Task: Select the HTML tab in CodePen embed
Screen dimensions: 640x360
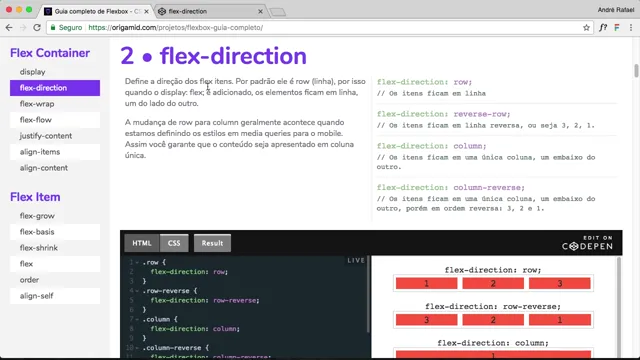Action: (x=142, y=243)
